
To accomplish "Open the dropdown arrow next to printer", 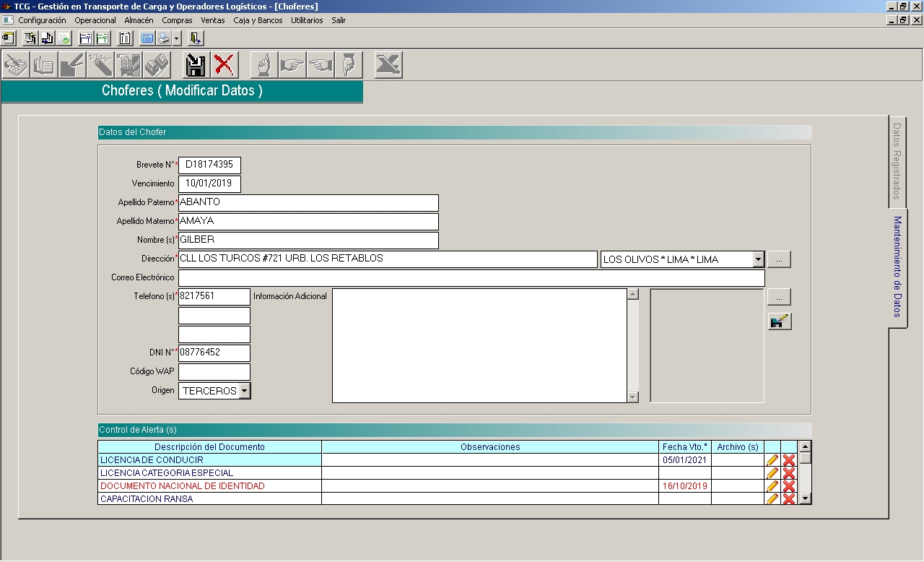I will point(177,38).
